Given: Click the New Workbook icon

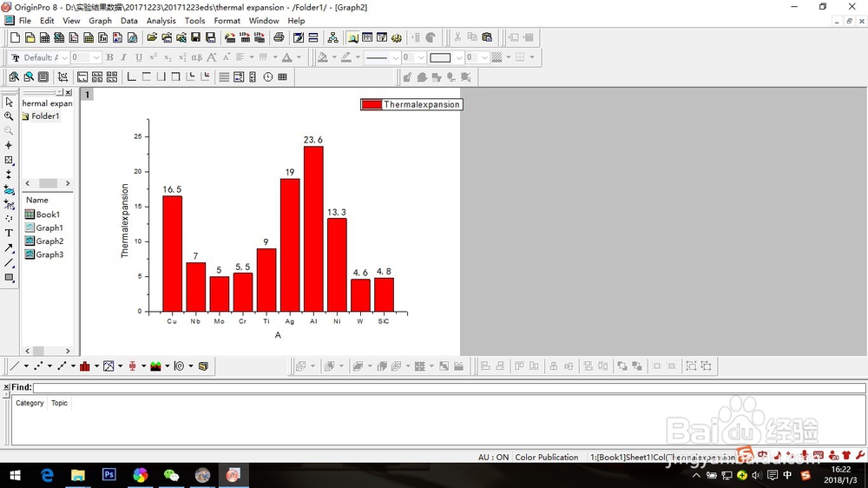Looking at the screenshot, I should click(x=45, y=37).
